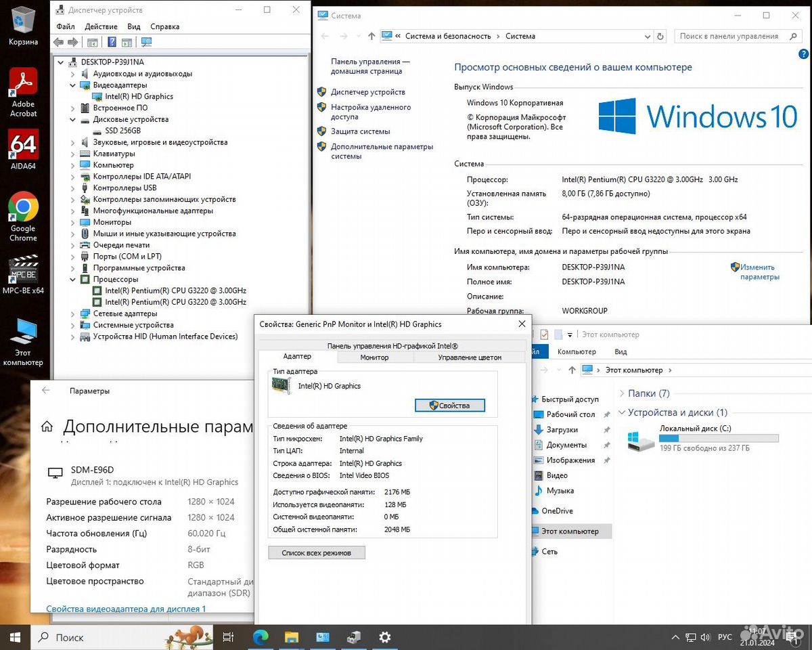Expand the Контроллеры USB node
This screenshot has height=650, width=812.
pos(73,188)
